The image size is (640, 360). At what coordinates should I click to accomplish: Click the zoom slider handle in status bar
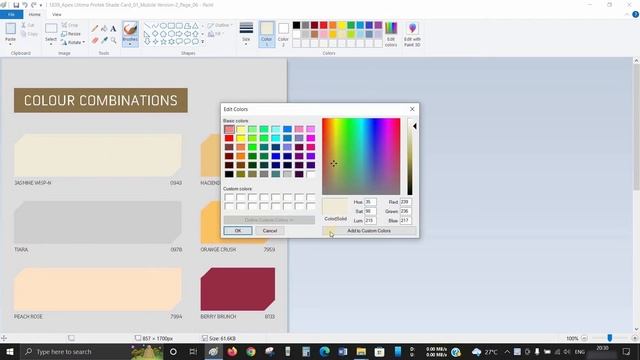[x=609, y=338]
